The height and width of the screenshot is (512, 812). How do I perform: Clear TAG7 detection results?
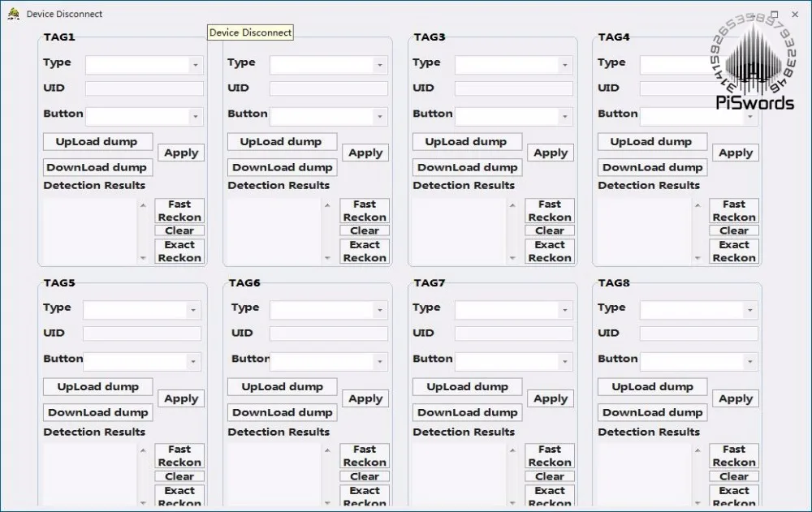(550, 476)
